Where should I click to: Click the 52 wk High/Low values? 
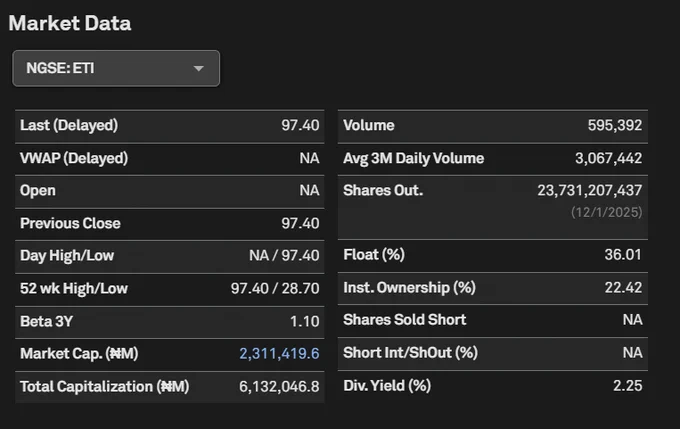(275, 288)
